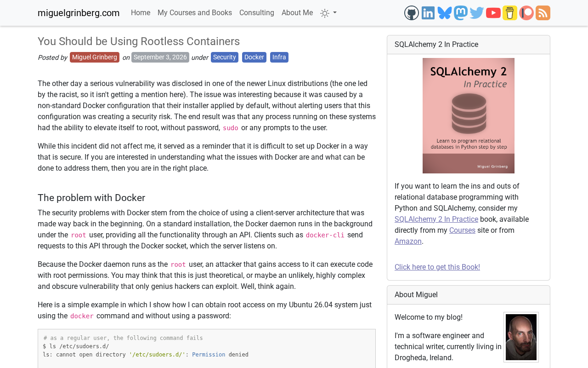
Task: Click the 'About Miguel' card header
Action: 469,295
